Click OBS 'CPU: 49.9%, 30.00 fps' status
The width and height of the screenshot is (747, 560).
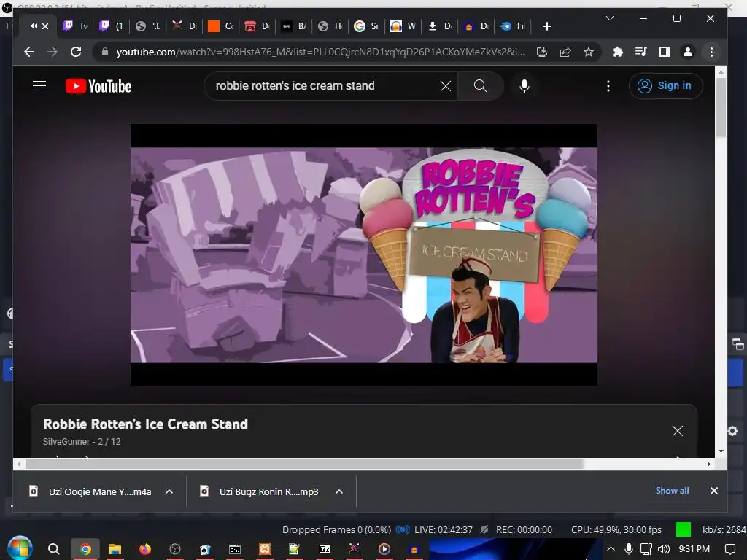(x=616, y=529)
